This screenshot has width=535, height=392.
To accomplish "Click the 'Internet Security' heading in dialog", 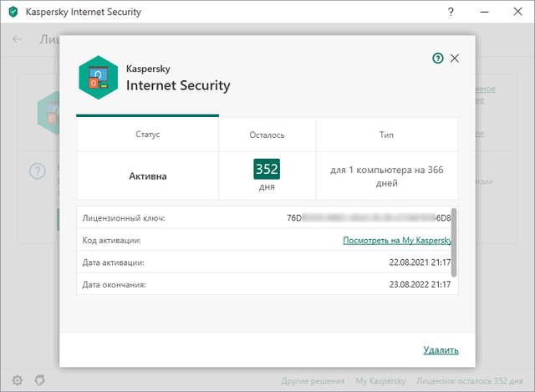I will click(178, 85).
